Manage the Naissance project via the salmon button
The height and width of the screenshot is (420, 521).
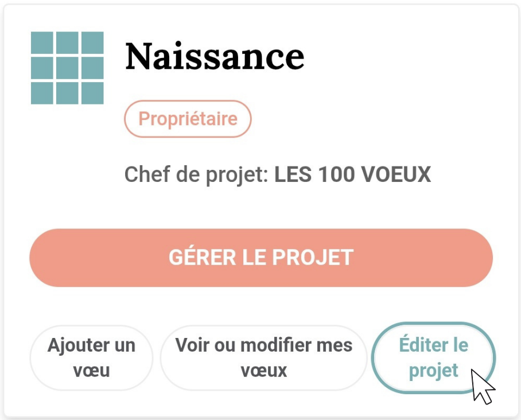[x=261, y=258]
